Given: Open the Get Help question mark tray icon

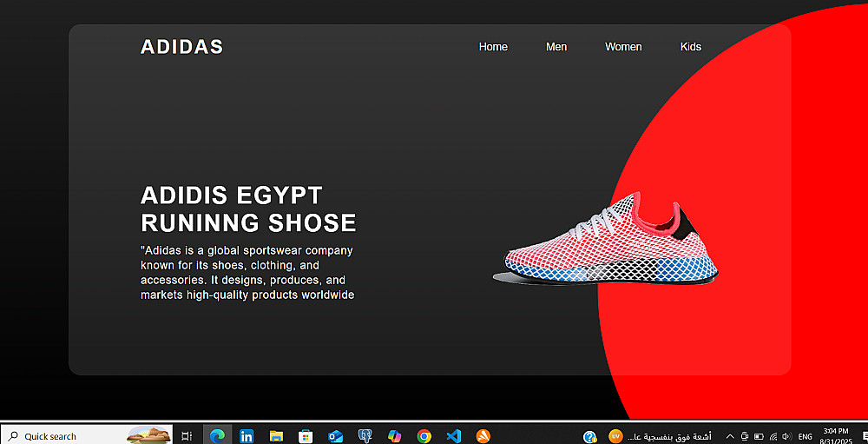Looking at the screenshot, I should pyautogui.click(x=590, y=436).
